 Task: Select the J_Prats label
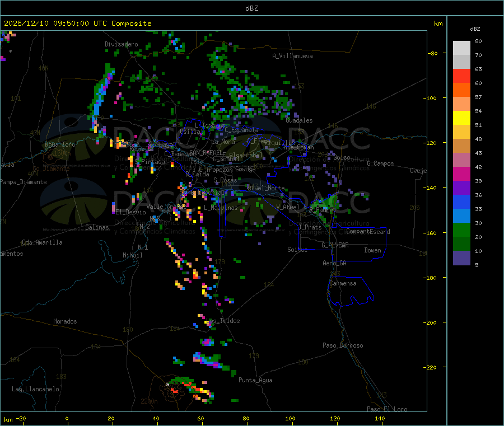coord(310,227)
